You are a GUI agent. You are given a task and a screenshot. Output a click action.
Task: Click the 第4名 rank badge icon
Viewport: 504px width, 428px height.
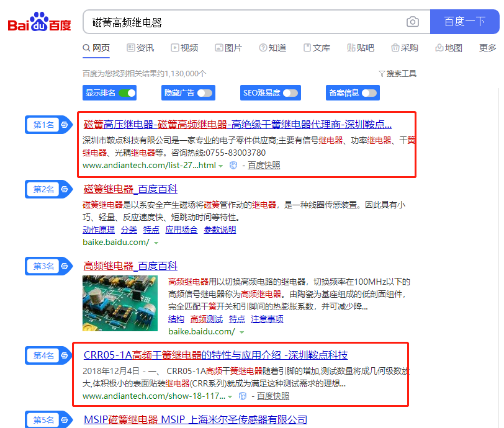[x=65, y=355]
